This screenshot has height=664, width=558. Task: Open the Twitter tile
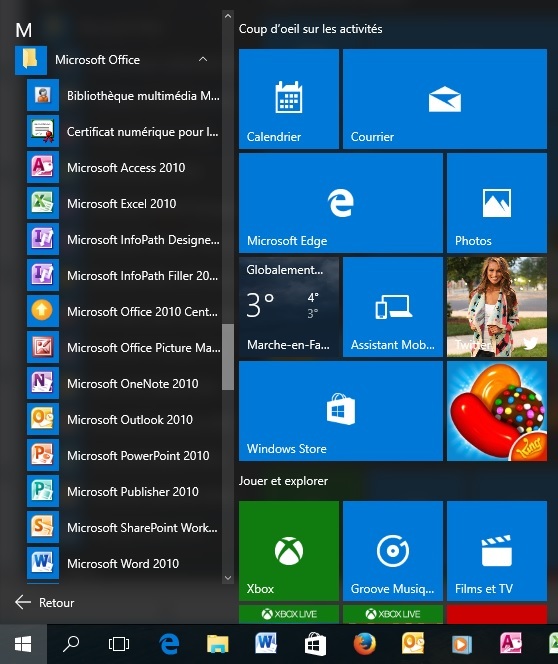[497, 307]
